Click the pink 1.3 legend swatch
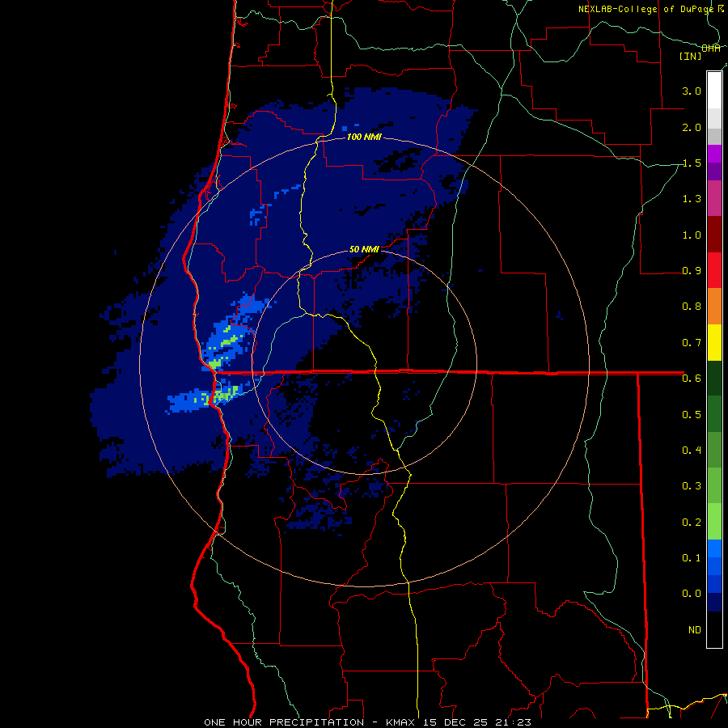 [x=714, y=198]
